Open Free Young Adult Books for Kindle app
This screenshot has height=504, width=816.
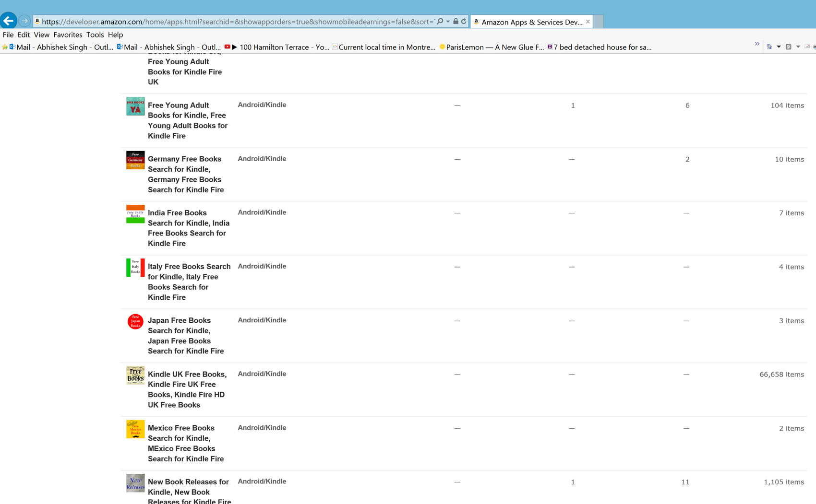tap(188, 120)
